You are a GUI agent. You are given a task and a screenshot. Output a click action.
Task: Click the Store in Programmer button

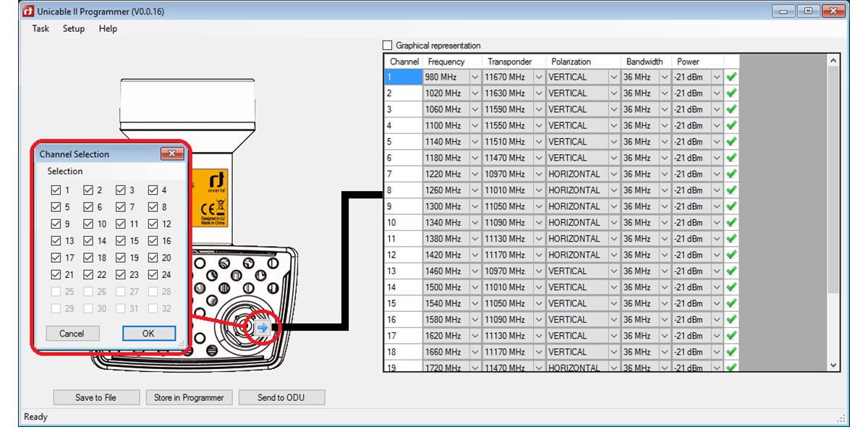189,397
